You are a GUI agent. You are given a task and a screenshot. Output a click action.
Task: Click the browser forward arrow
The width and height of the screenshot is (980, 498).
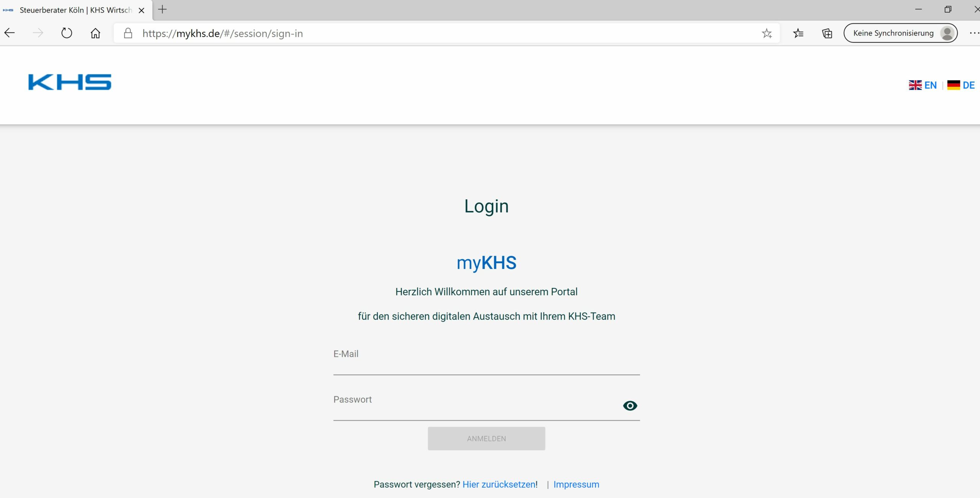38,33
